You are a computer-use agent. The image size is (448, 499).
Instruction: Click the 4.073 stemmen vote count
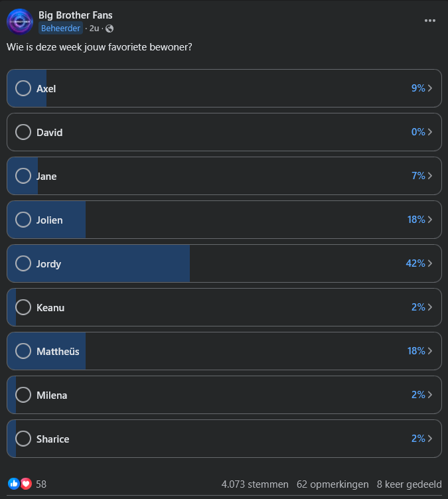[255, 484]
